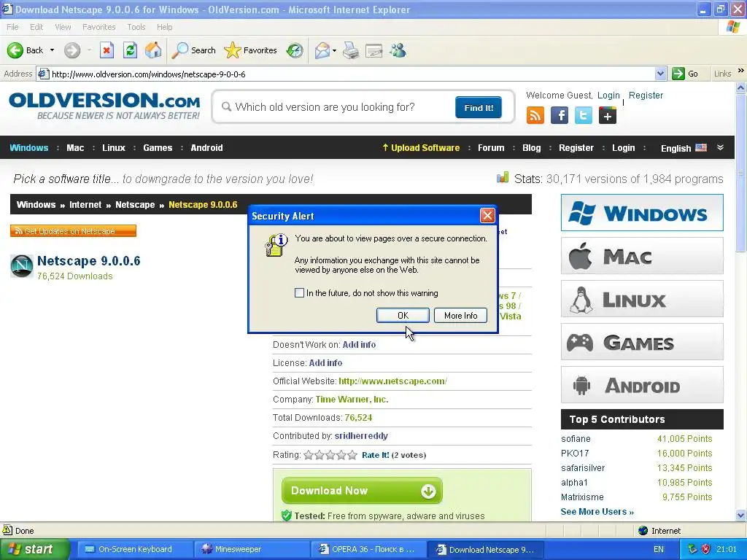Rate with the fifth rating star

click(352, 455)
